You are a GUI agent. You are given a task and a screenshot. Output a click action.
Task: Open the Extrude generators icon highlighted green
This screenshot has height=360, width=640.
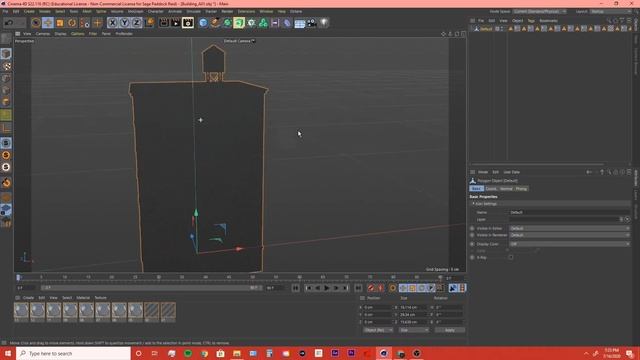[239, 23]
